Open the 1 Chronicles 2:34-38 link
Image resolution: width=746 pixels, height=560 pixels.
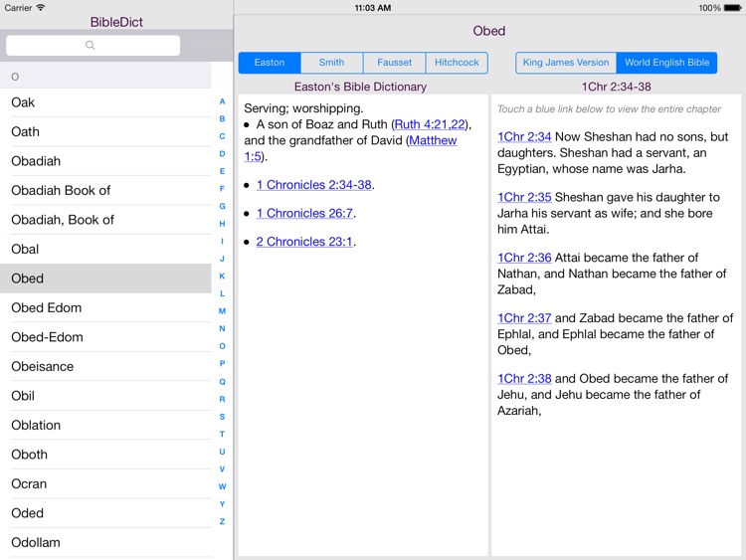click(x=314, y=185)
